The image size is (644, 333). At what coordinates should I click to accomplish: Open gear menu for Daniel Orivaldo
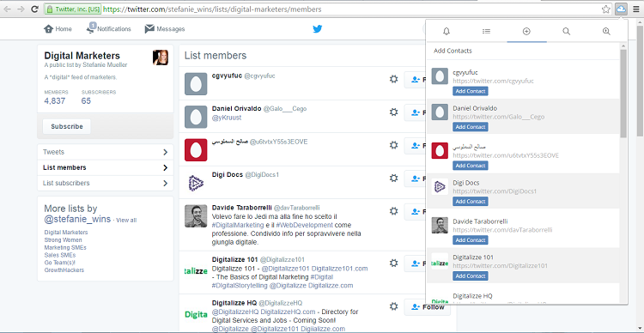click(x=393, y=112)
